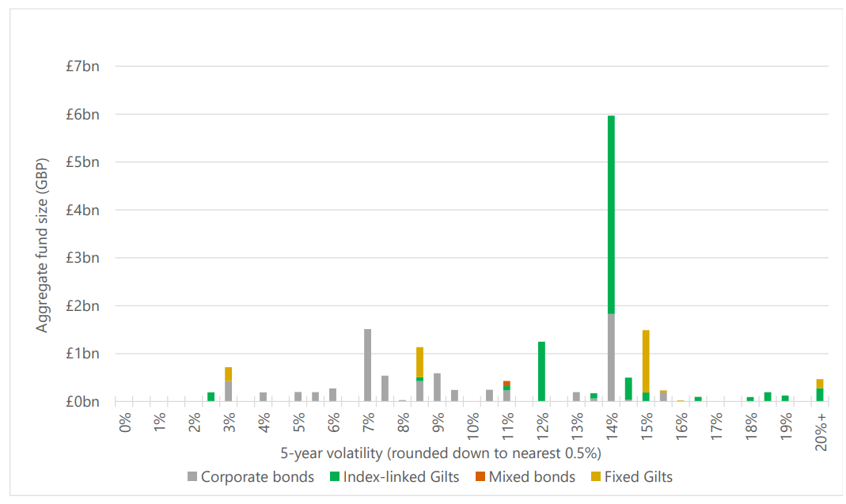Click the 20%+ x-axis label
The height and width of the screenshot is (504, 846).
pyautogui.click(x=821, y=432)
